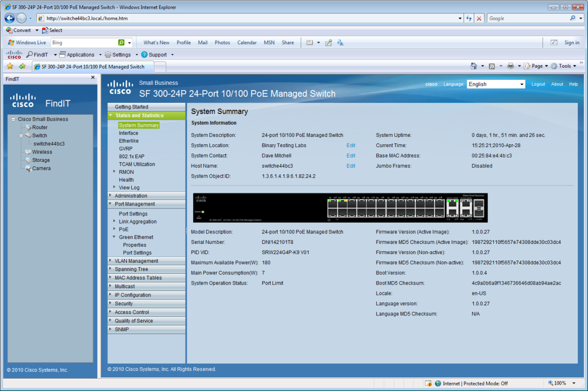Open the Print icon in browser toolbar

click(x=510, y=66)
